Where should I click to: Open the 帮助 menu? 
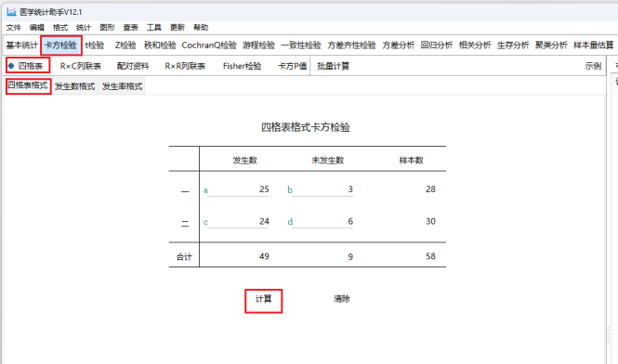(201, 27)
